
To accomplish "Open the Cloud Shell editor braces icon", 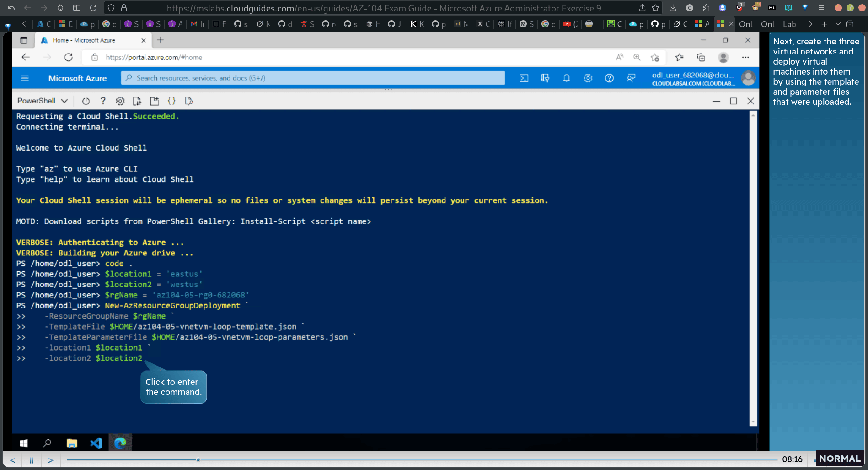I will coord(171,101).
